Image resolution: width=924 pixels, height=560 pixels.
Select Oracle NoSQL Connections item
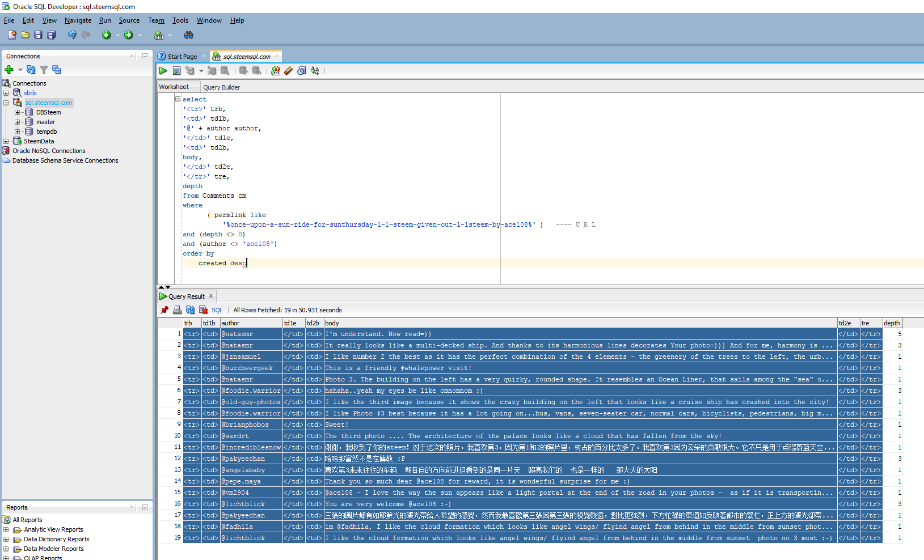[x=49, y=151]
